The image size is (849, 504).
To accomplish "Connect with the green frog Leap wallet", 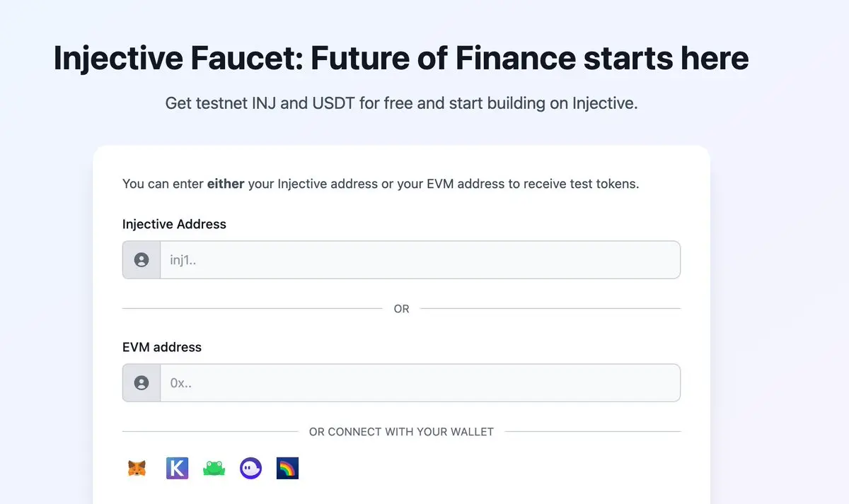I will [214, 468].
